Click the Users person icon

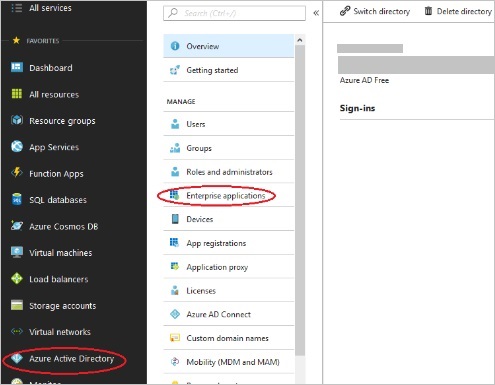click(175, 124)
